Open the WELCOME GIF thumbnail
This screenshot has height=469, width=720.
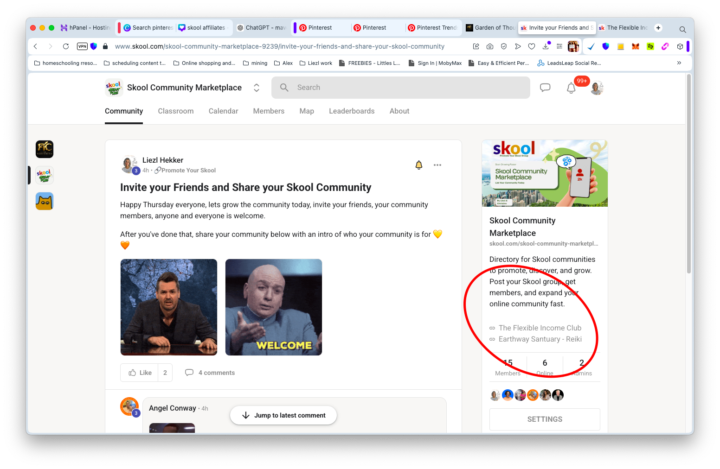pos(273,307)
